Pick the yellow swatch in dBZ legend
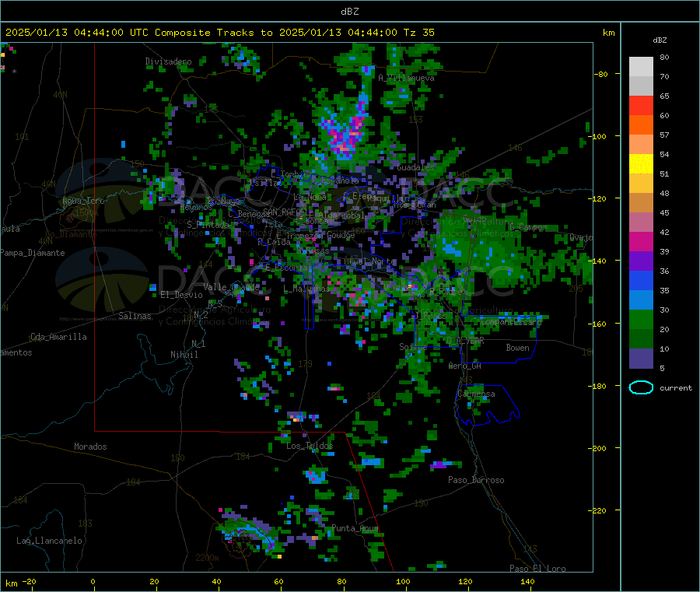The image size is (700, 592). 641,164
